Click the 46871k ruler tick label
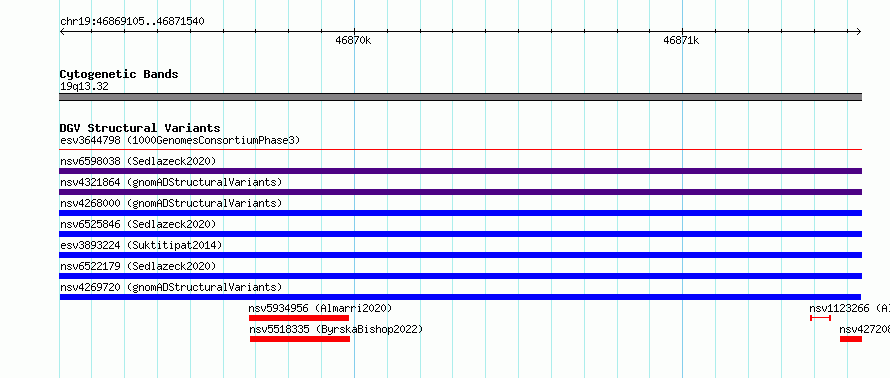The height and width of the screenshot is (378, 890). pos(681,40)
